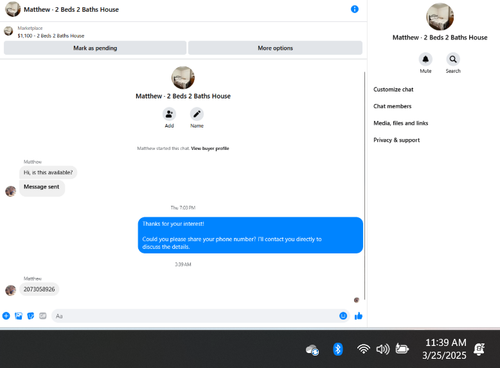Click the '$1,100 · 2 Beds 2 Baths House' listing text
500x368 pixels.
pyautogui.click(x=51, y=36)
